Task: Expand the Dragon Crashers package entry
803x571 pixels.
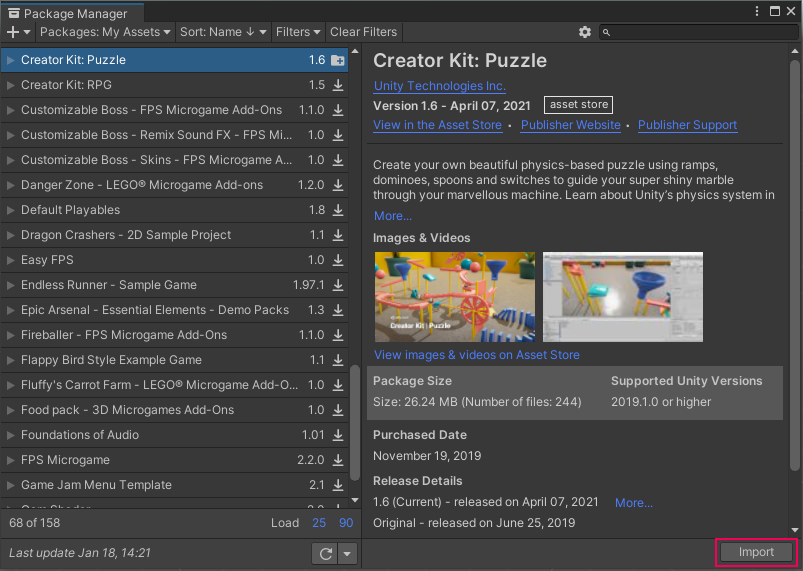Action: point(11,235)
